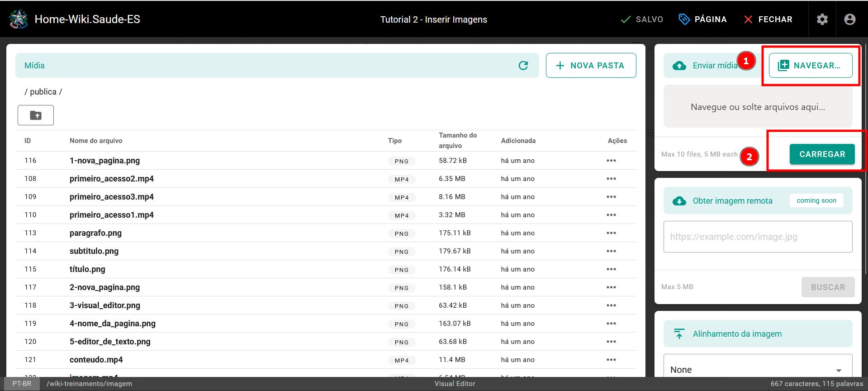Click the Nome do arquivo column header
Image resolution: width=868 pixels, height=391 pixels.
(96, 141)
